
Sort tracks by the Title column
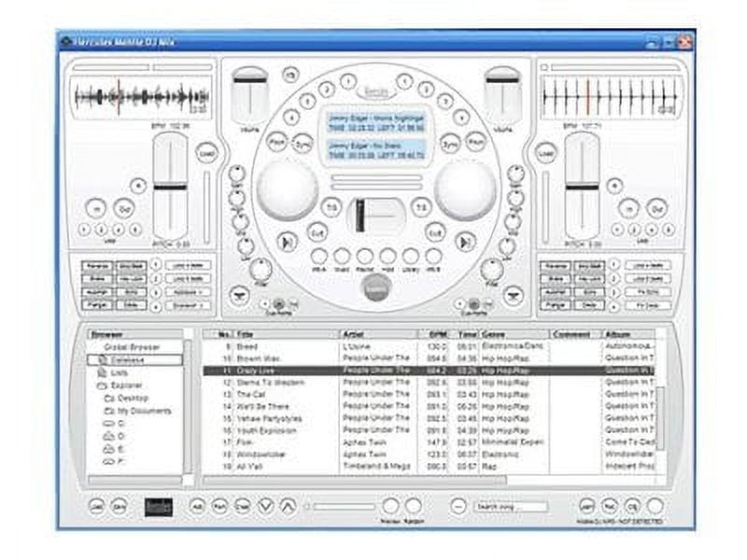point(286,334)
